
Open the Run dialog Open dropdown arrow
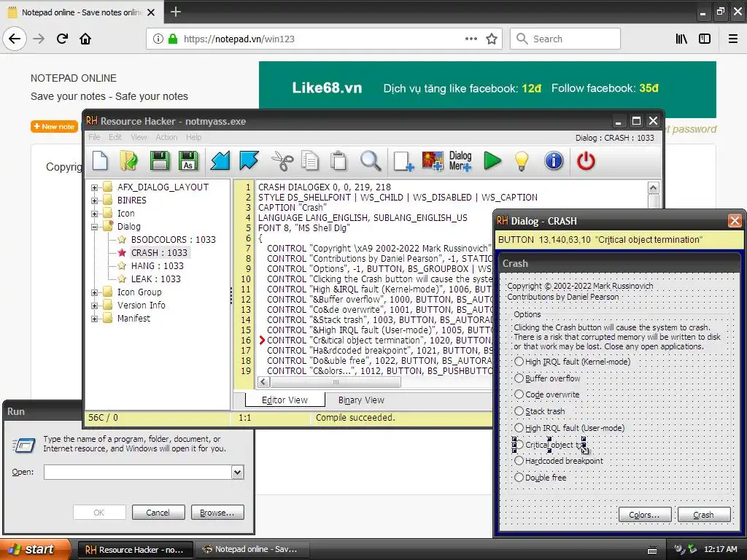click(237, 472)
